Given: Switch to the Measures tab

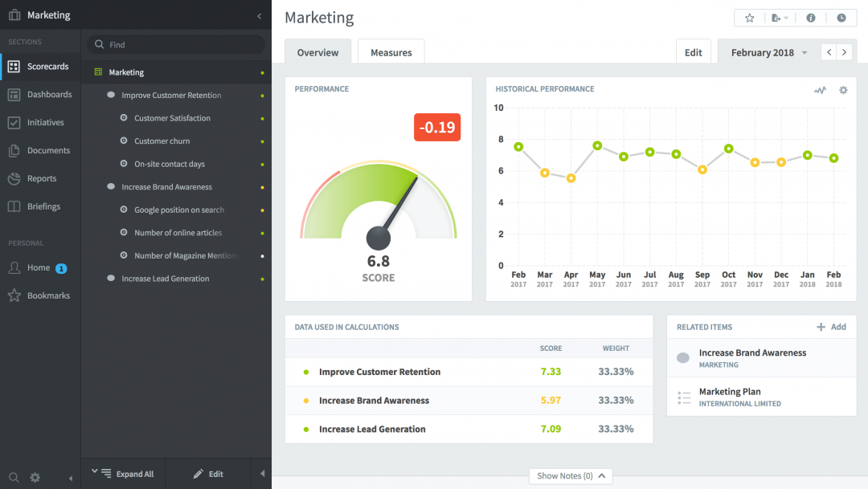Looking at the screenshot, I should (391, 51).
